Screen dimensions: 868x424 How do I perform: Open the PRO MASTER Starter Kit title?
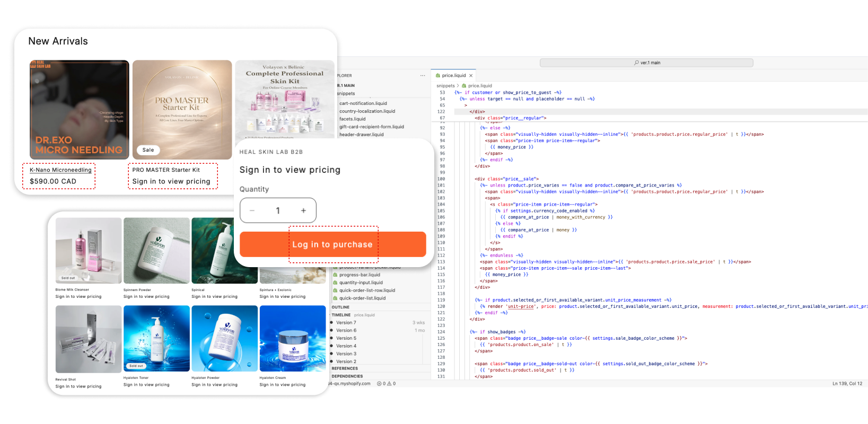(x=166, y=170)
